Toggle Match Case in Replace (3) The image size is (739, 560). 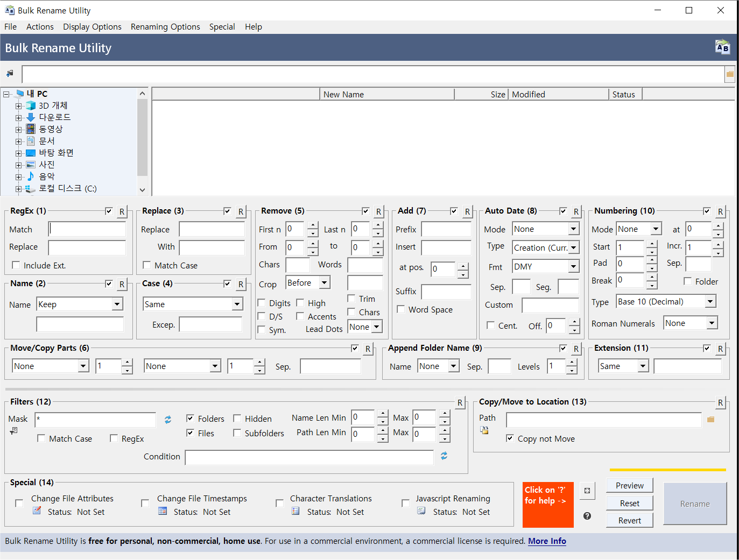(146, 265)
